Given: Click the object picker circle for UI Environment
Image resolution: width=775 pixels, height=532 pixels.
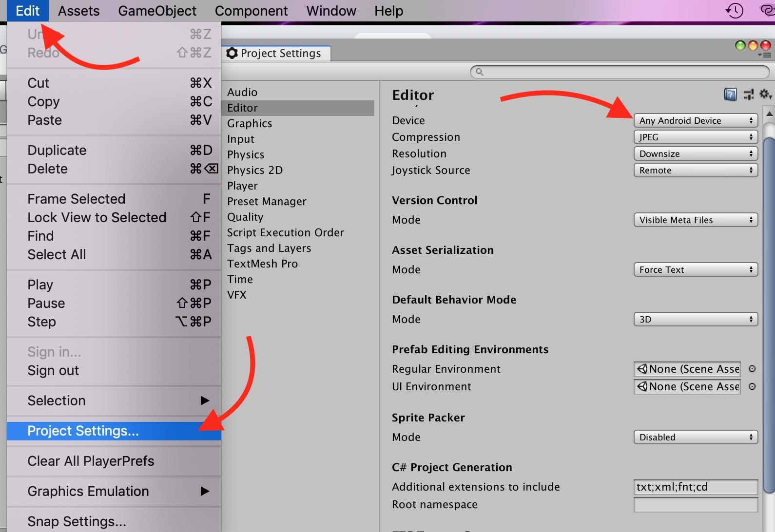Looking at the screenshot, I should coord(752,386).
